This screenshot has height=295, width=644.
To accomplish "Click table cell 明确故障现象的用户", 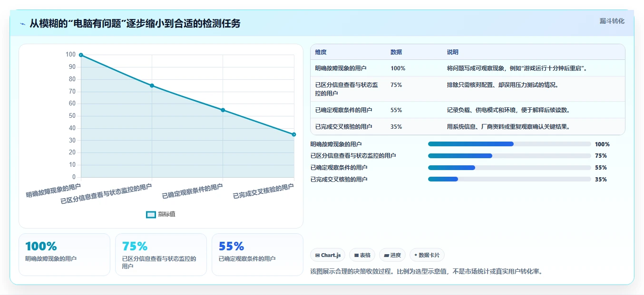I will pos(341,68).
